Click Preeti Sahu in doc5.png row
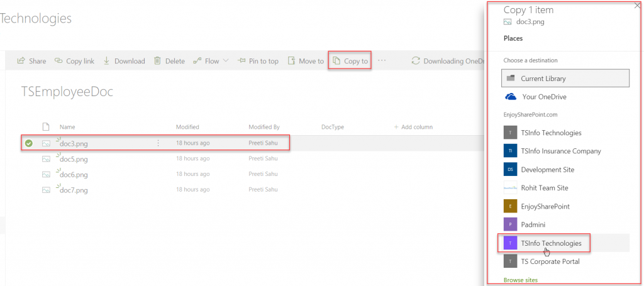Viewport: 644px width, 286px height. [x=263, y=158]
